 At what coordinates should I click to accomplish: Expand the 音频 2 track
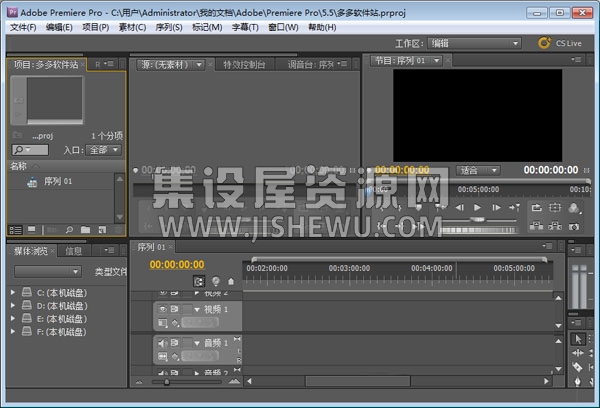197,372
